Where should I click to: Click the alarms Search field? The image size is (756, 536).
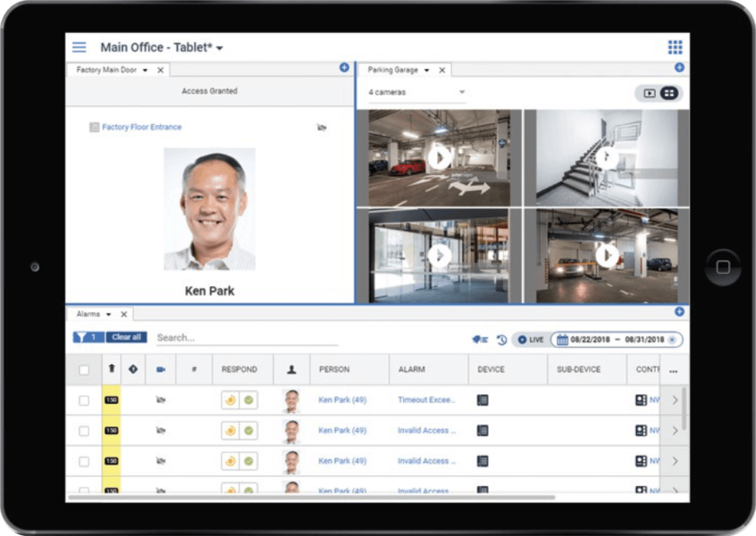tap(247, 338)
